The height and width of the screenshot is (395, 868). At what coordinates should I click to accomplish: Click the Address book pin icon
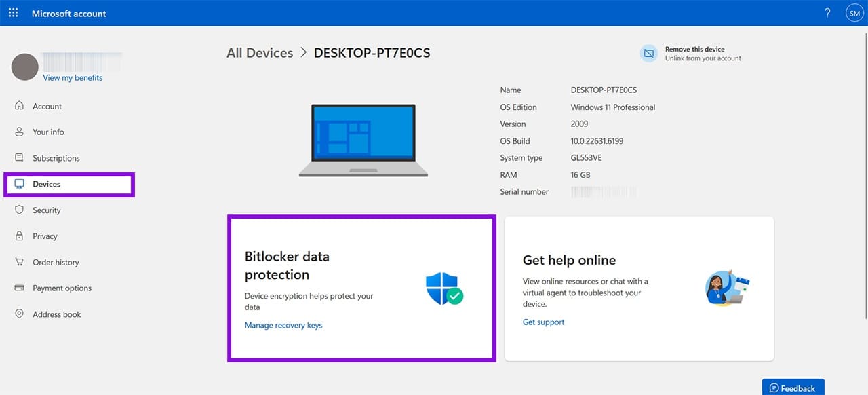(x=19, y=314)
